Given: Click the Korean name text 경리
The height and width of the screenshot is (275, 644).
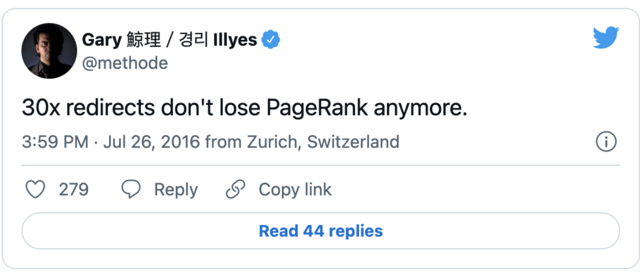Looking at the screenshot, I should tap(193, 39).
